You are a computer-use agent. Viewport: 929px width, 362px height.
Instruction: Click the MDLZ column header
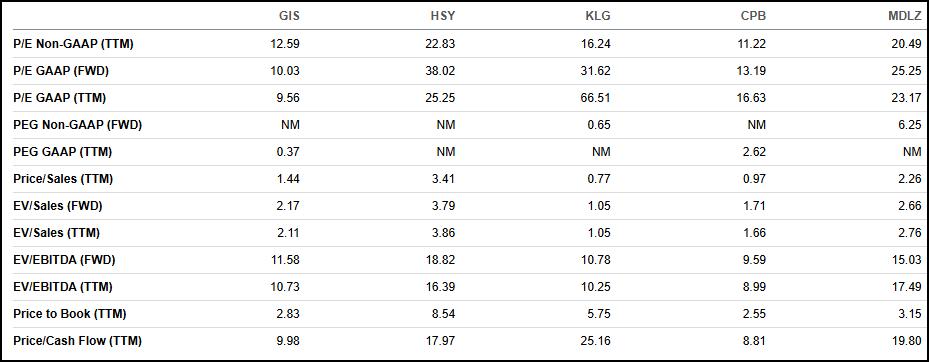(904, 16)
